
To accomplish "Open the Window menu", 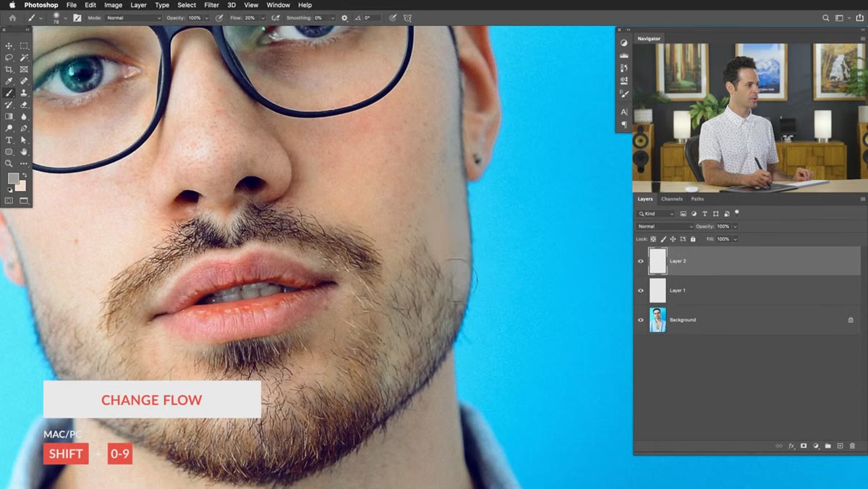I will point(278,5).
